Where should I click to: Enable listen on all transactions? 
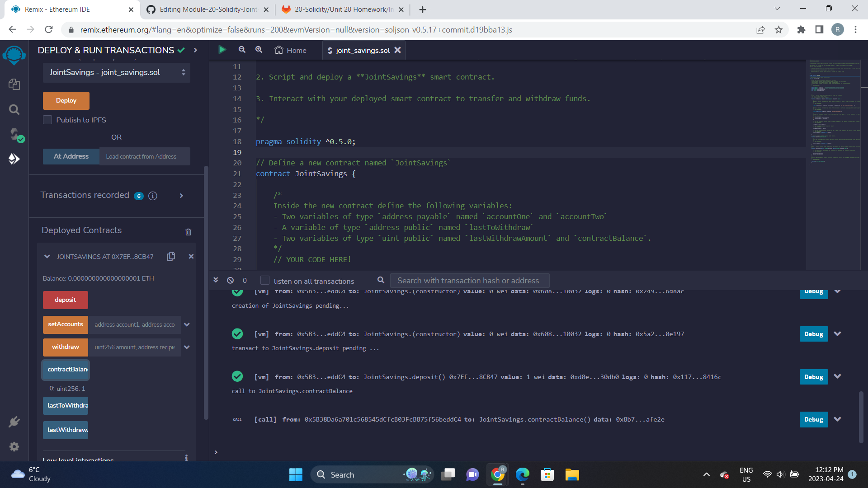click(x=265, y=280)
